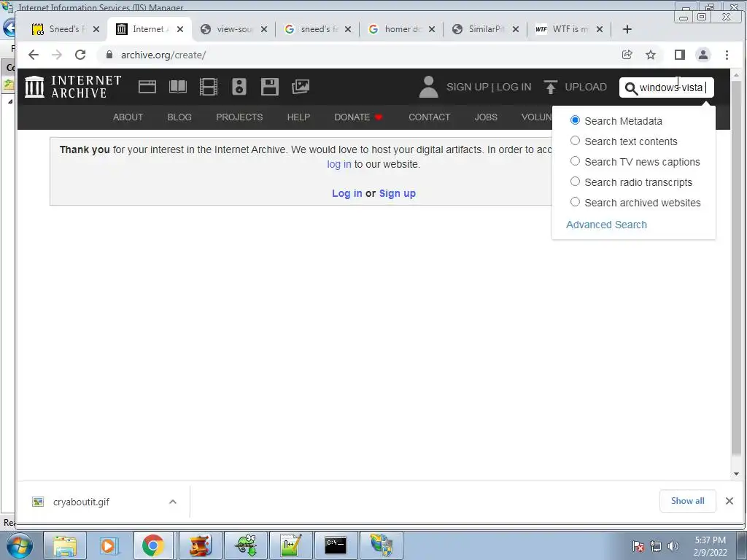Click the volume speaker tray icon
The image size is (747, 560).
point(673,546)
